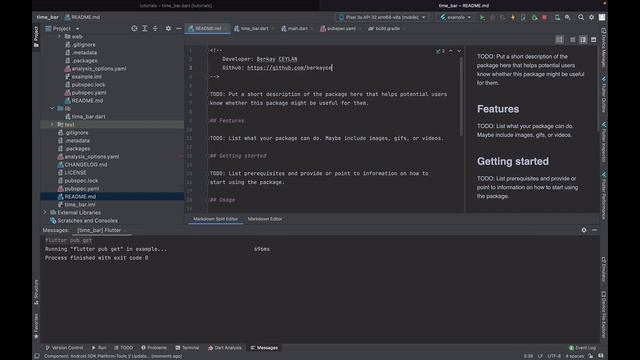
Task: Open TODO tool window
Action: click(124, 348)
